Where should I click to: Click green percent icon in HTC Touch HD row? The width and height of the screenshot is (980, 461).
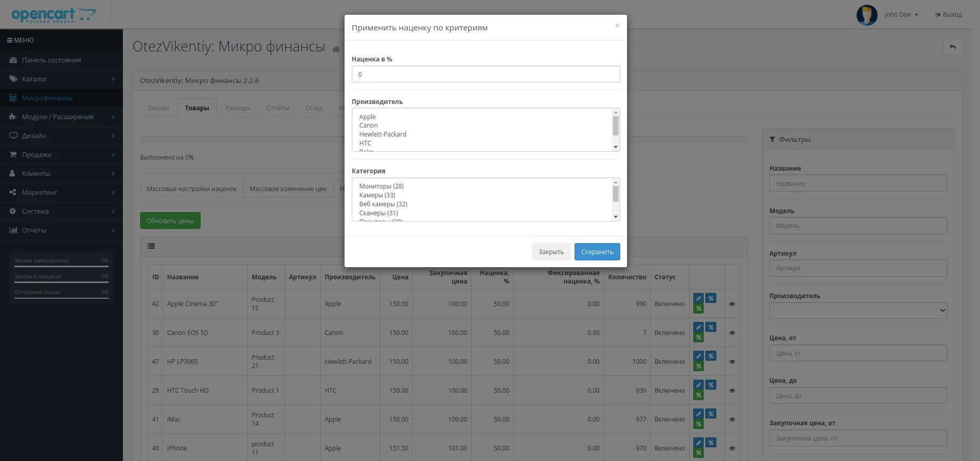click(698, 395)
